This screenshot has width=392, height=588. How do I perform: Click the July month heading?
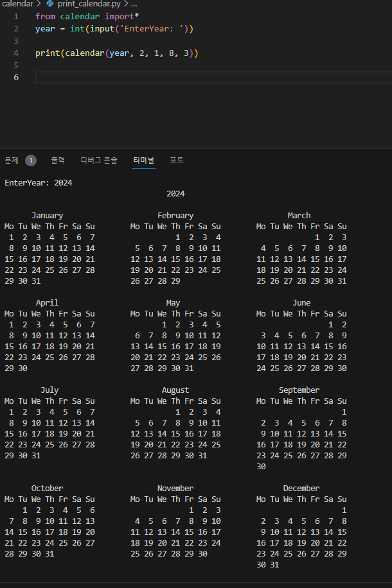(x=49, y=390)
